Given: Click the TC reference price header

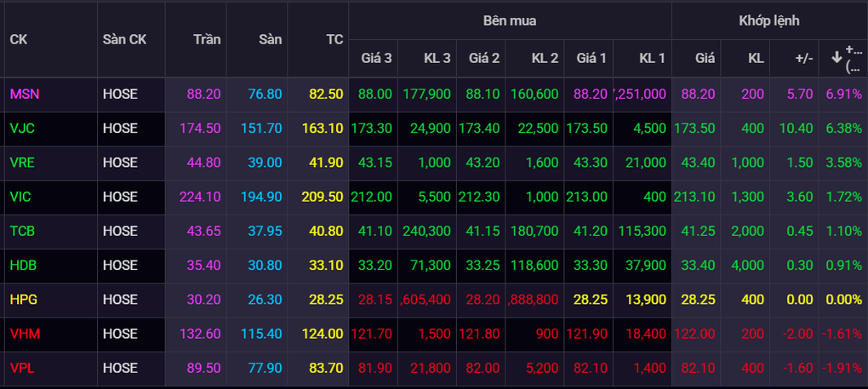Looking at the screenshot, I should tap(334, 39).
